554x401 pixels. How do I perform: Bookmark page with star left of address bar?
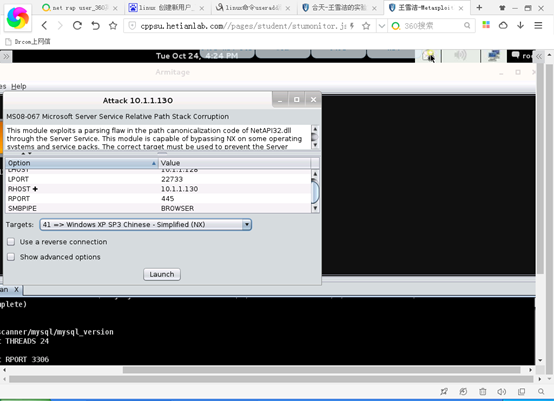coord(113,25)
